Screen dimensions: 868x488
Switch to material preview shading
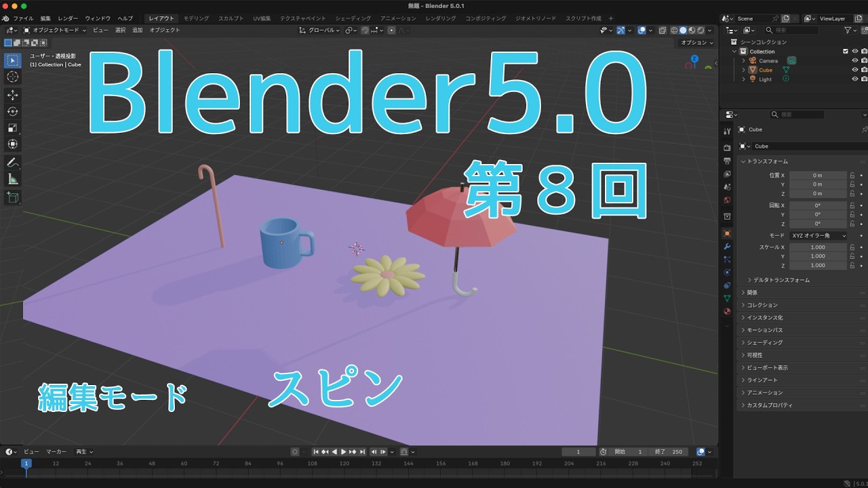tap(692, 30)
